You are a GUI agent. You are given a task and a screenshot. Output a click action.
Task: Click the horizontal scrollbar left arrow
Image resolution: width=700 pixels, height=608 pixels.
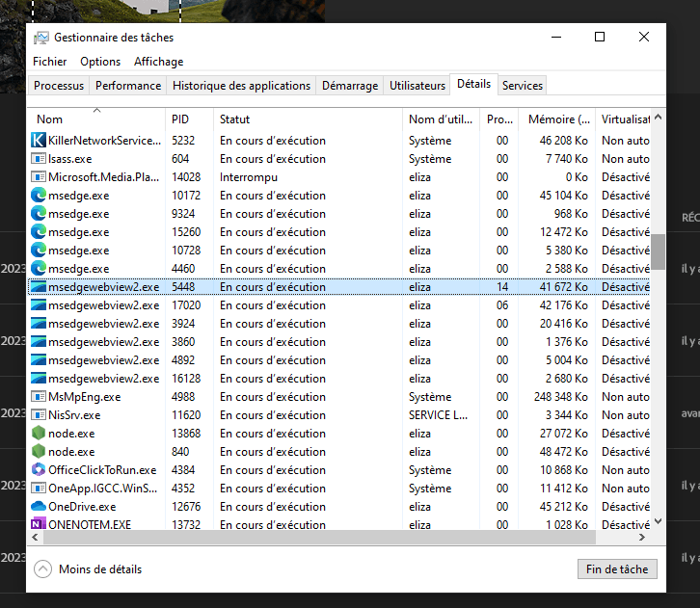click(x=35, y=537)
